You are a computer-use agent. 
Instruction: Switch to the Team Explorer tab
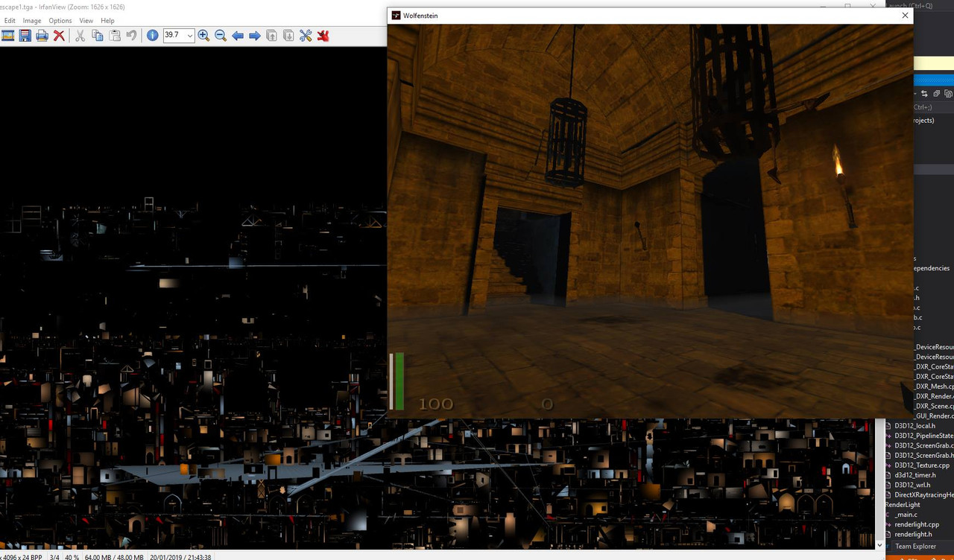915,546
